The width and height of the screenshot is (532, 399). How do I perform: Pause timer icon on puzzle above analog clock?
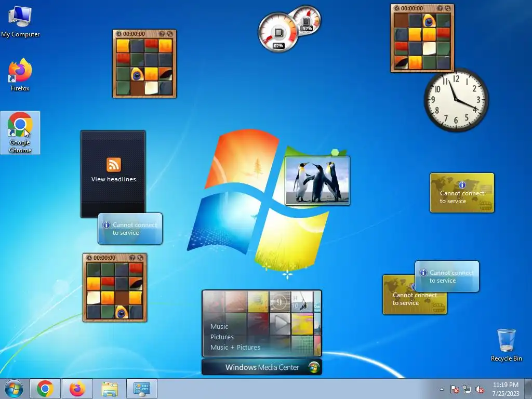[396, 8]
